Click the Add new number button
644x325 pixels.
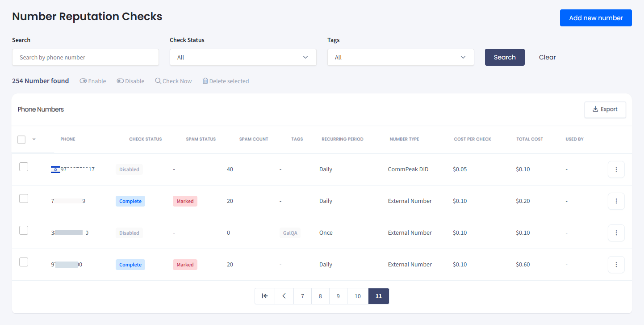click(x=596, y=18)
